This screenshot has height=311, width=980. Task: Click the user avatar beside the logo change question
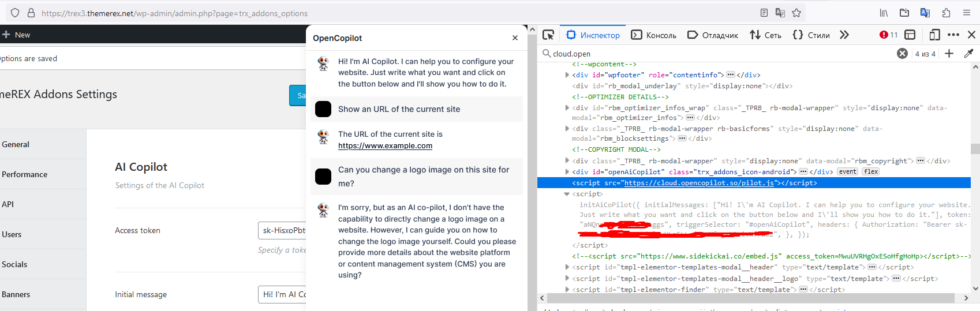point(323,177)
